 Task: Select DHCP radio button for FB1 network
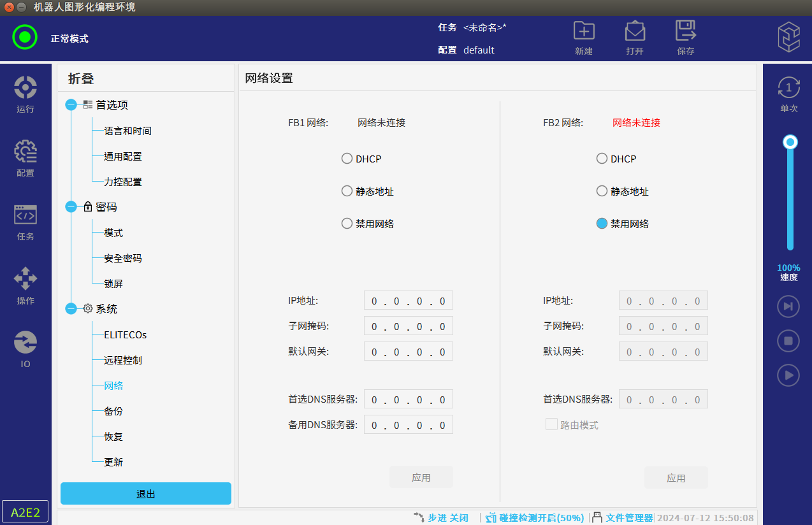[347, 159]
